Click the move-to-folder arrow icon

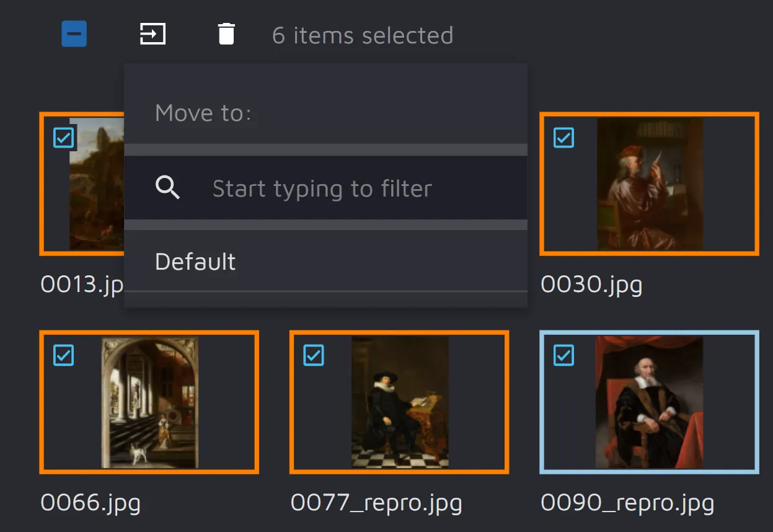pyautogui.click(x=152, y=34)
